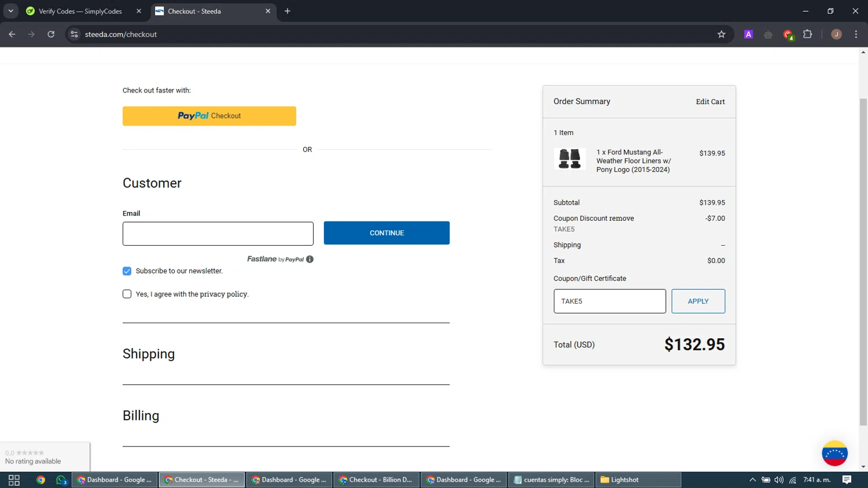Open the privacy policy link
Image resolution: width=868 pixels, height=488 pixels.
pos(223,294)
